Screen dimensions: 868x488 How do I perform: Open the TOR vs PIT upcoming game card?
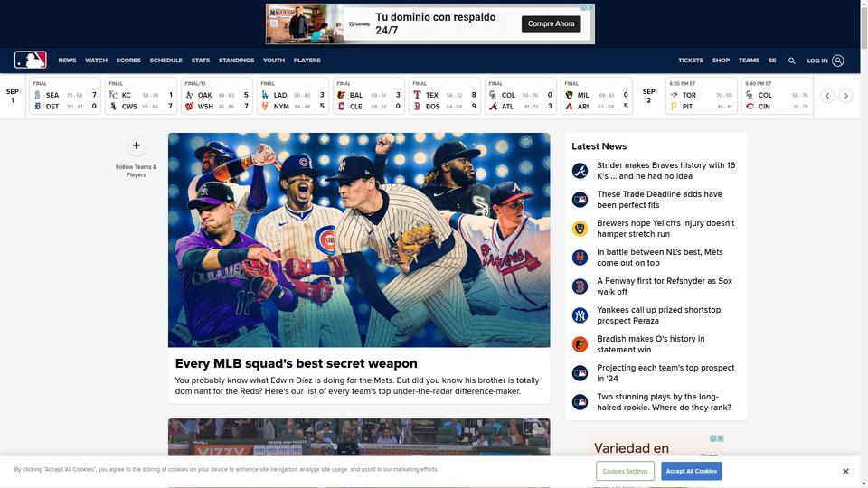701,96
